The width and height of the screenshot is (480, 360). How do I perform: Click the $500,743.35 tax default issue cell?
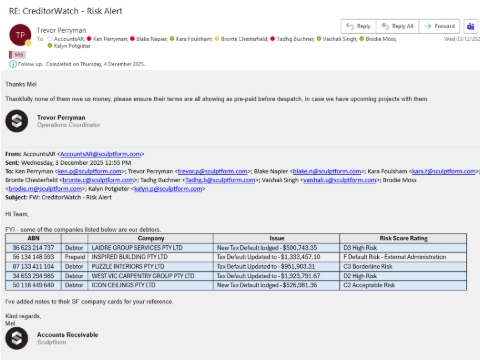(x=277, y=248)
